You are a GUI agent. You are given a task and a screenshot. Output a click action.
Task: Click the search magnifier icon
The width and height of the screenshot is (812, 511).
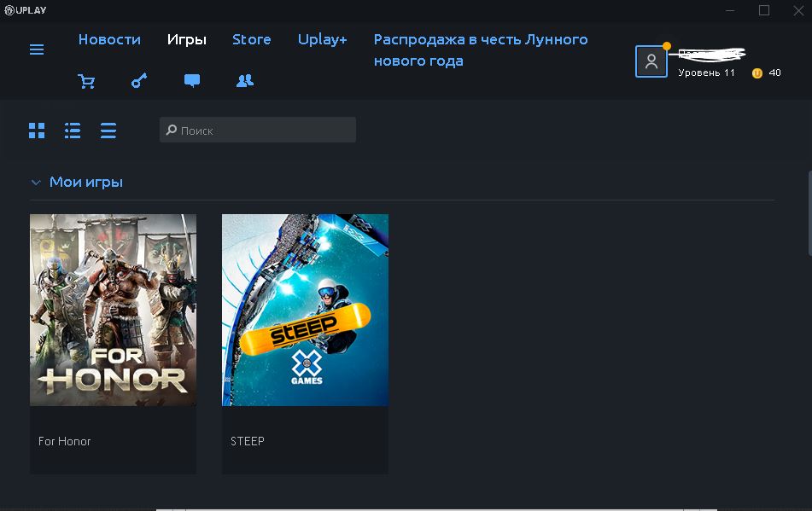(x=172, y=130)
